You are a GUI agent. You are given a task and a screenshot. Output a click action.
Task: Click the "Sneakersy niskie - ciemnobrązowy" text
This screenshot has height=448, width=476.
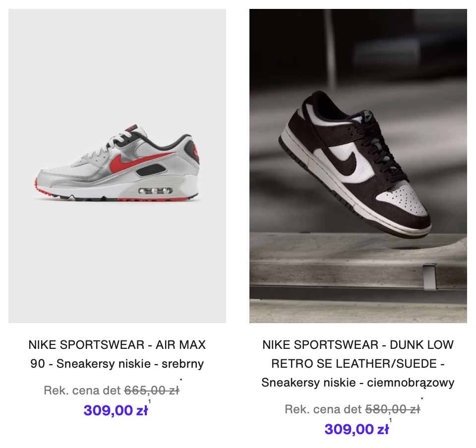pyautogui.click(x=358, y=383)
